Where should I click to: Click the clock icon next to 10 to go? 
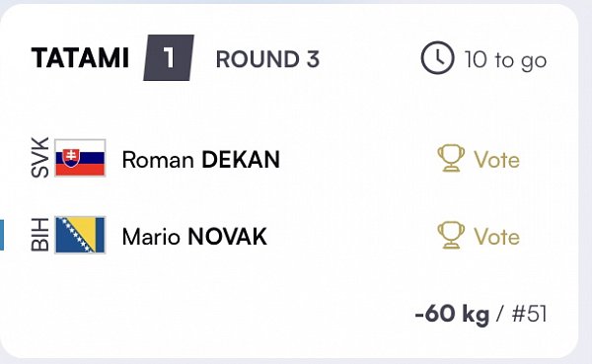pos(437,57)
